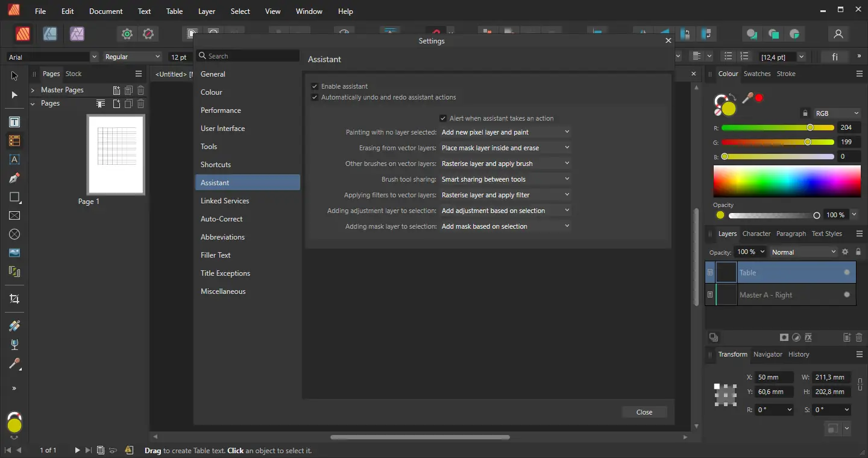Switch to the Designer persona icon
The width and height of the screenshot is (868, 458).
pos(50,34)
